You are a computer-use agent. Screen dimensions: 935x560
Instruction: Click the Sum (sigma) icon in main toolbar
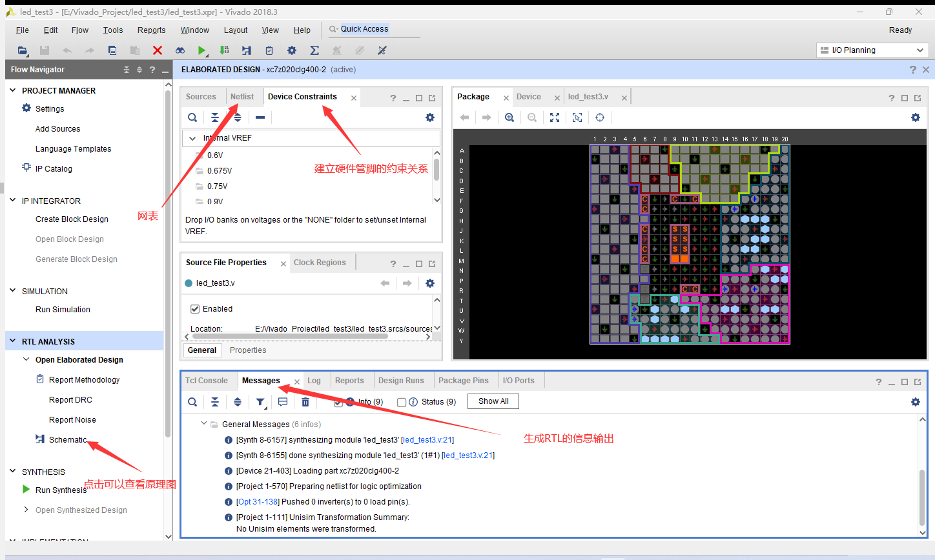point(314,50)
